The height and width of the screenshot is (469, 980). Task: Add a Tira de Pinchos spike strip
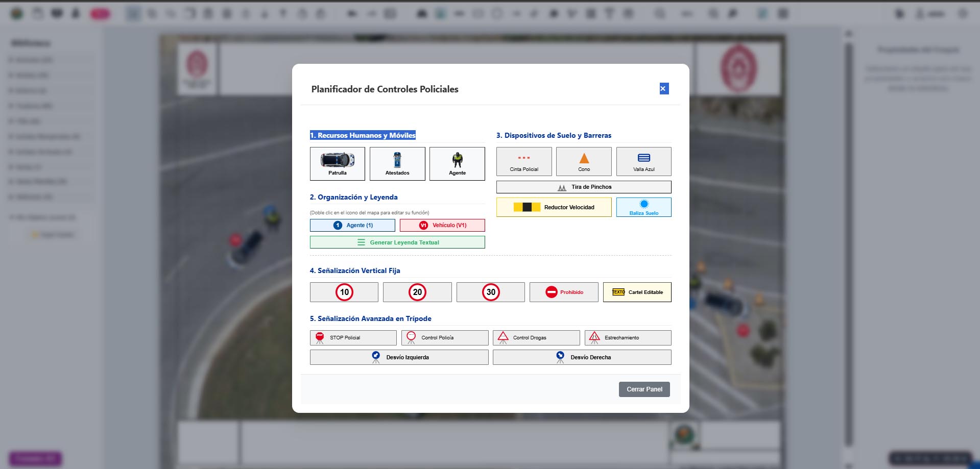[584, 187]
